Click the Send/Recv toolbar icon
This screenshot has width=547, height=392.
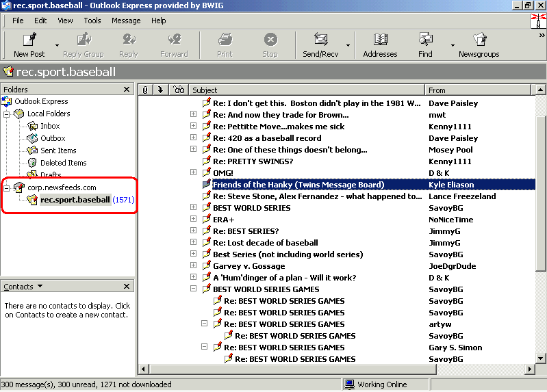tap(320, 40)
